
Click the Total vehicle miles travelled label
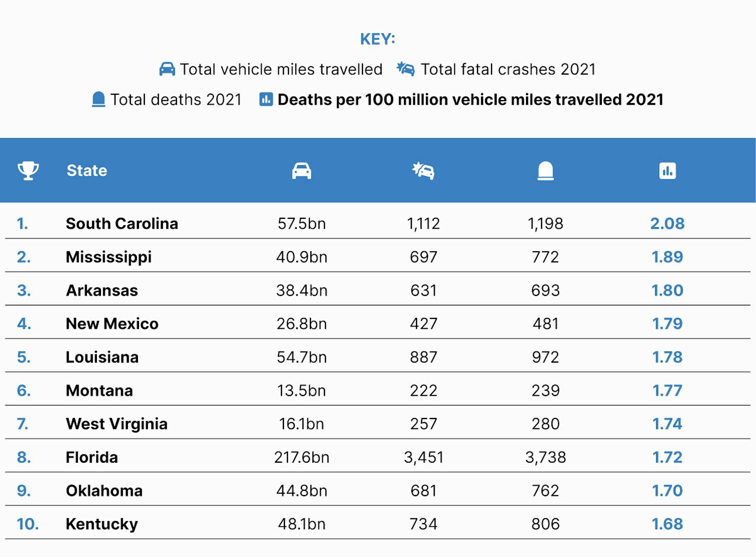point(281,69)
